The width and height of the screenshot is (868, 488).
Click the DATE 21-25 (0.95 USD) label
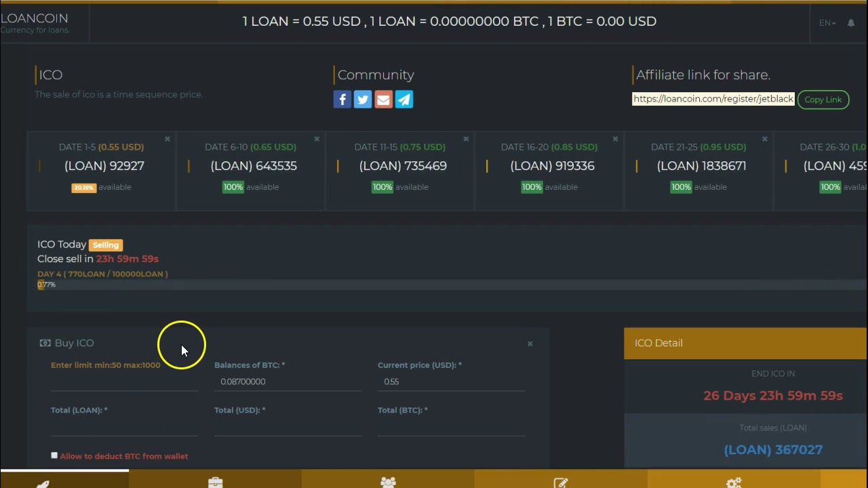698,147
